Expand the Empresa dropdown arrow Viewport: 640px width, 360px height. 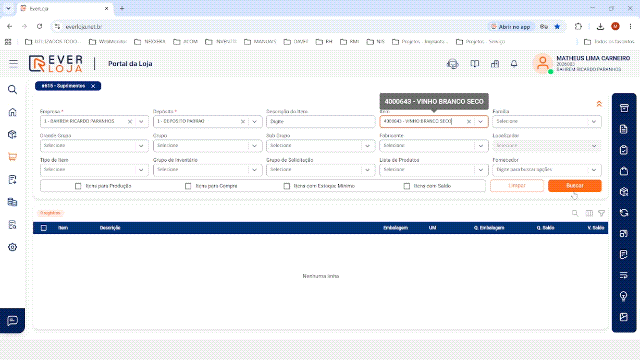(x=141, y=122)
